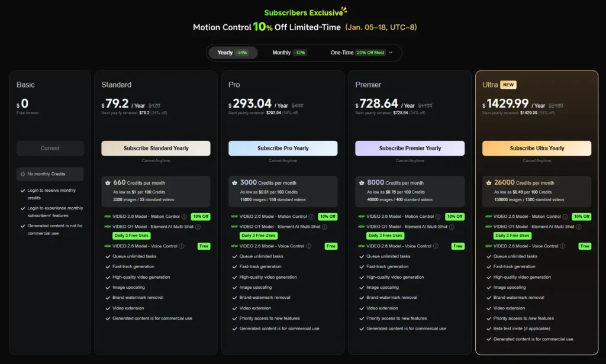Click Subscribe Ultra Yearly
Screen dimensions: 606x364
pos(536,148)
